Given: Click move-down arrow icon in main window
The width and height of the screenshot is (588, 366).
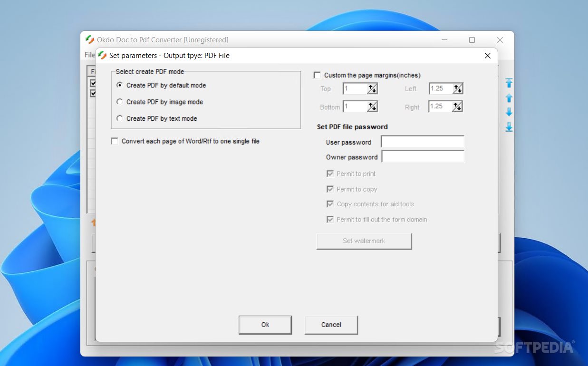Looking at the screenshot, I should click(509, 112).
